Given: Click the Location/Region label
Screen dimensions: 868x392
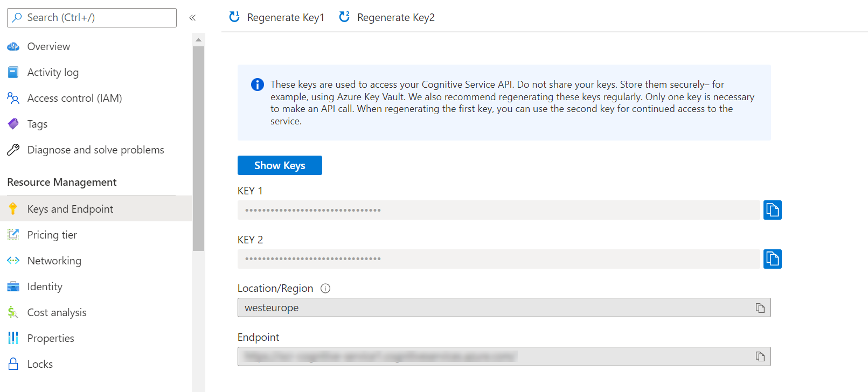Looking at the screenshot, I should point(275,288).
